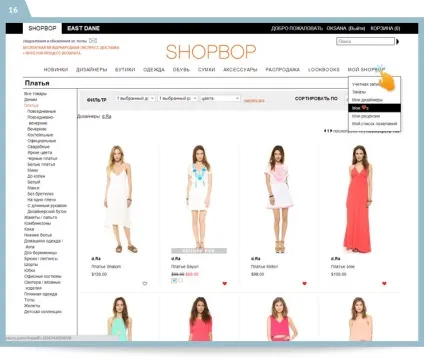Viewport: 424px width, 360px height.
Task: Click the d.Ra link next to Дизайнеры
Action: (107, 116)
